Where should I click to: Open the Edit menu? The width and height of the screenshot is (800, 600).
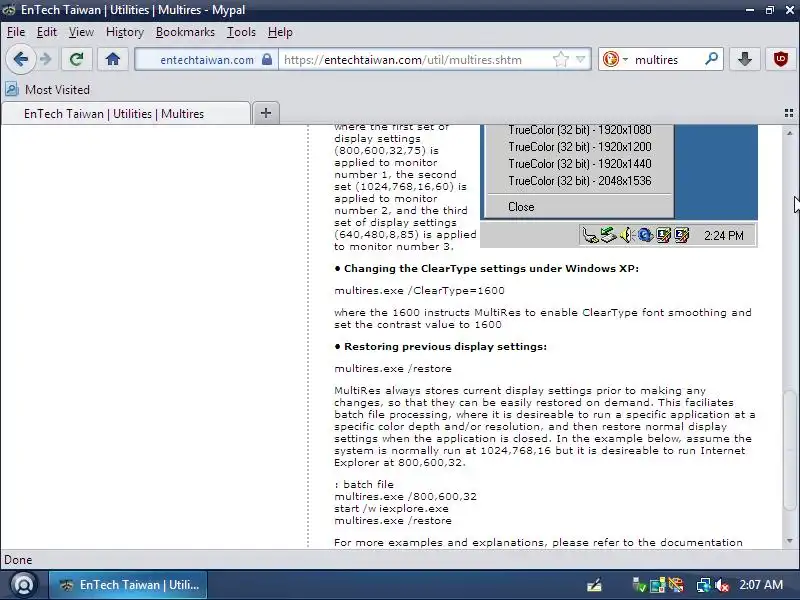pyautogui.click(x=46, y=32)
